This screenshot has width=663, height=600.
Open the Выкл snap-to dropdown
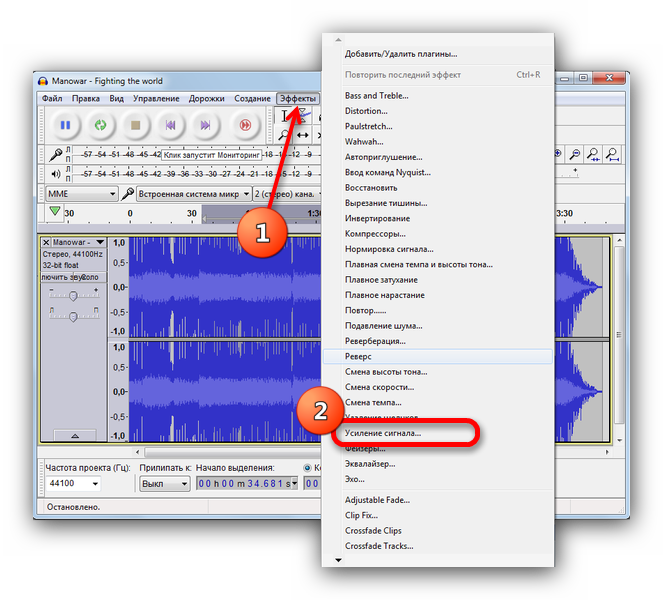tap(164, 483)
